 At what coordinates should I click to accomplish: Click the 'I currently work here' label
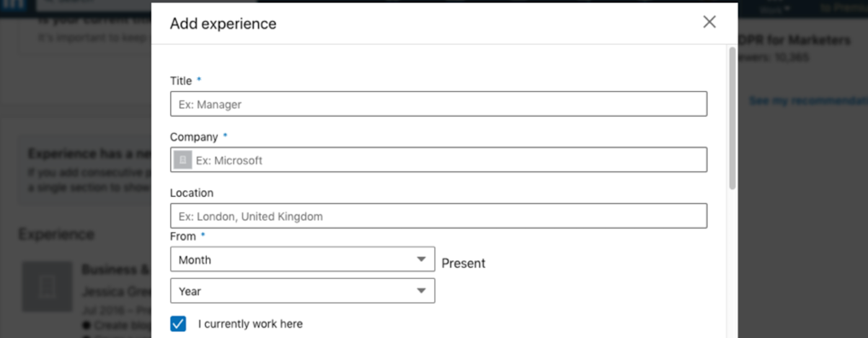pyautogui.click(x=250, y=324)
